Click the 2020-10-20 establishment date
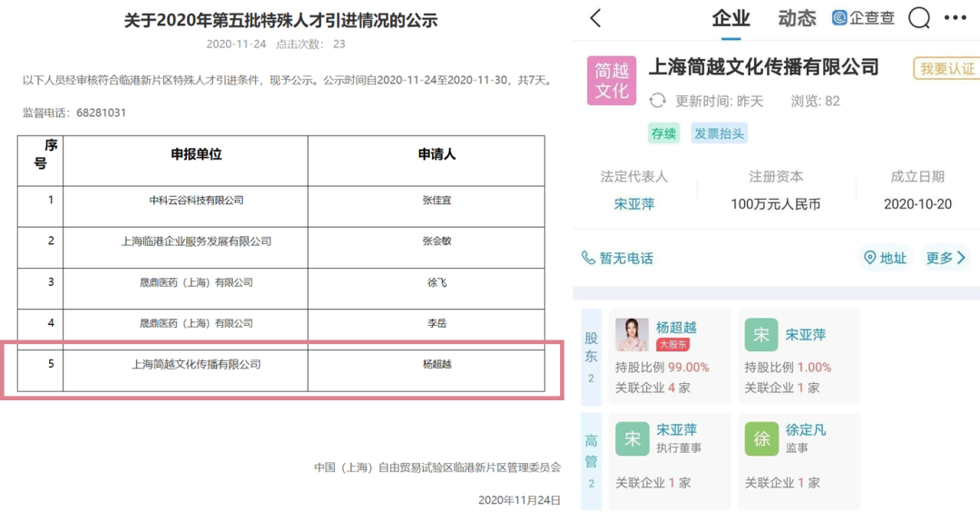 pos(917,203)
